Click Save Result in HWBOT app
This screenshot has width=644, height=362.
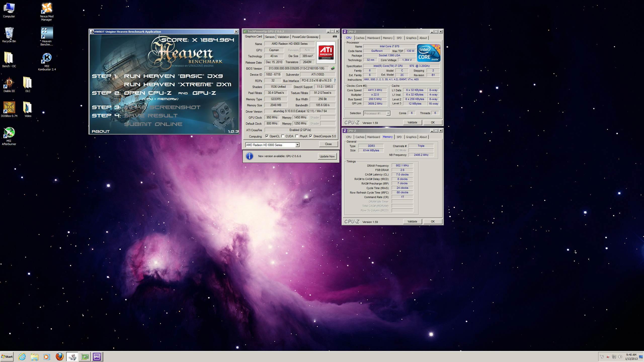coord(151,116)
